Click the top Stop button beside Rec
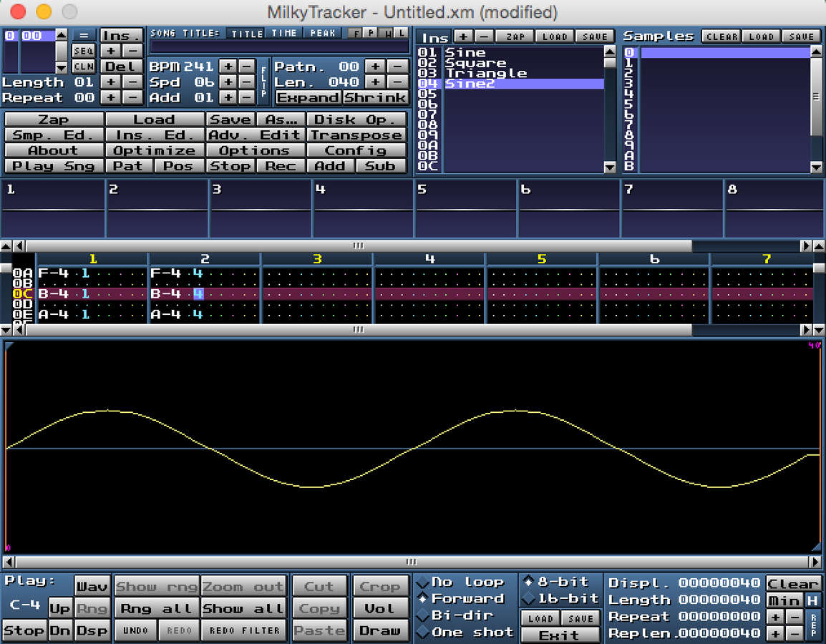 (230, 166)
